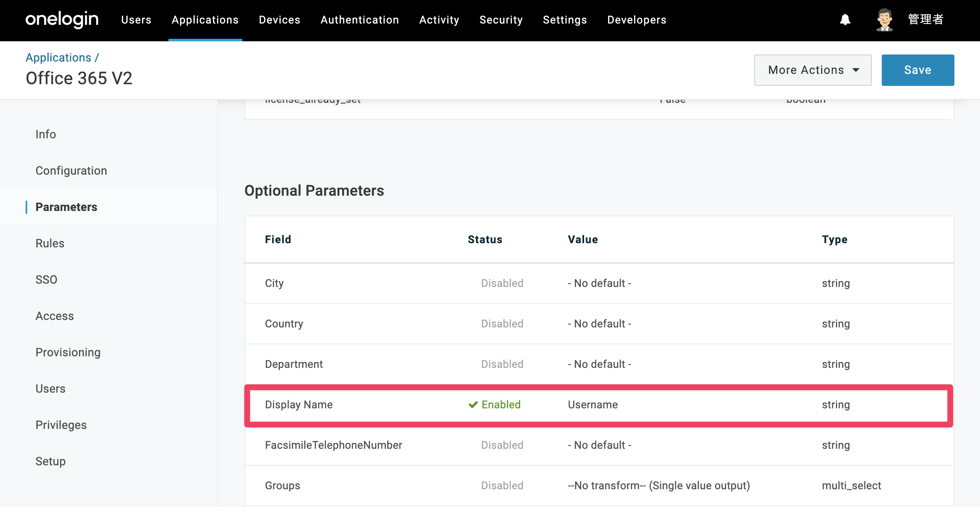Viewport: 980px width, 507px height.
Task: Open the City parameter row
Action: click(599, 283)
